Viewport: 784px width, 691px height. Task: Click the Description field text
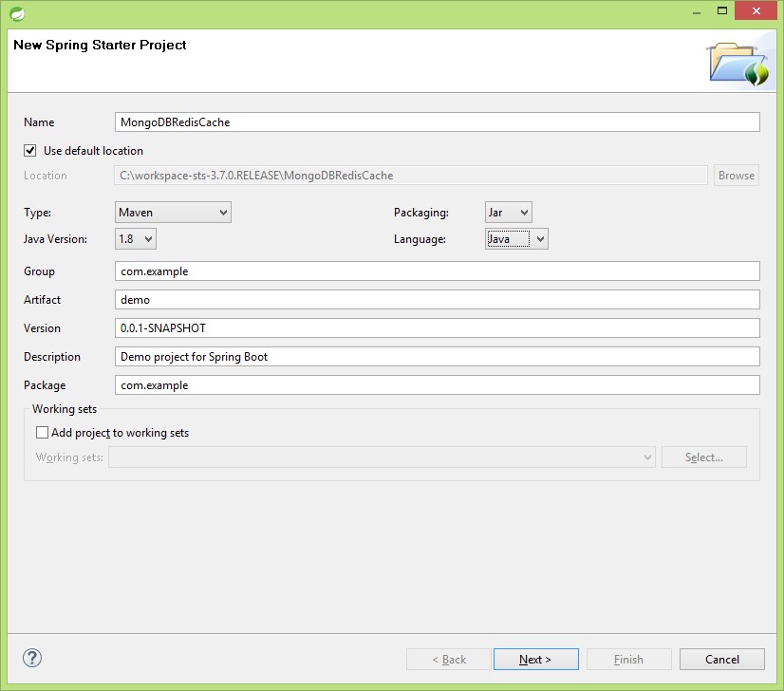(437, 357)
